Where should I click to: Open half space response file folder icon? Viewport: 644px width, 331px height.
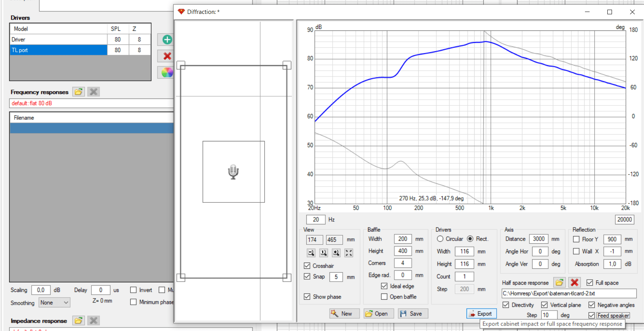click(559, 282)
